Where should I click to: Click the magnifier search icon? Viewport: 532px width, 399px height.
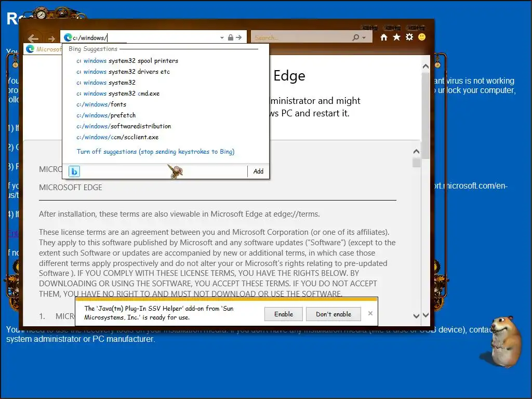coord(355,37)
